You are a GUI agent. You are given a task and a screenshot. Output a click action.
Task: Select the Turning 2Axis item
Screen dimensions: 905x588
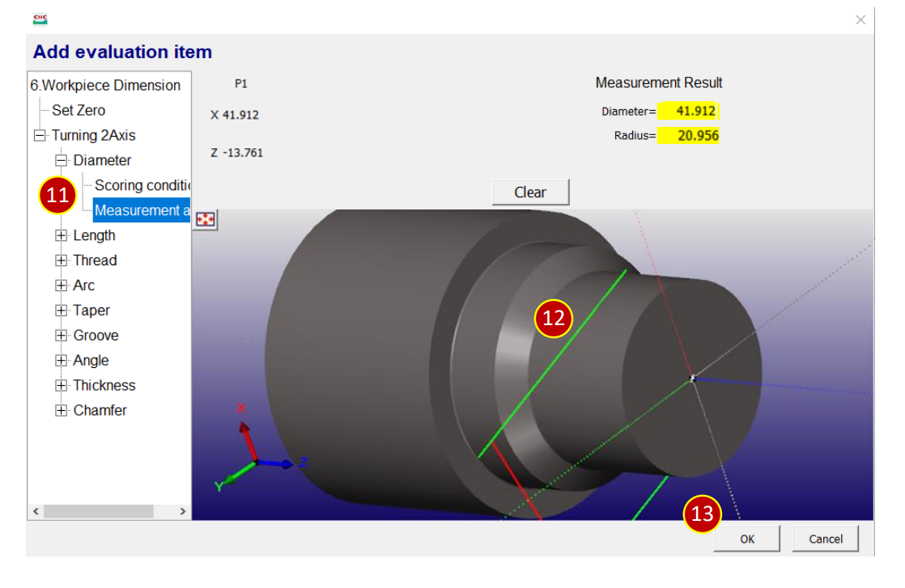(x=94, y=135)
